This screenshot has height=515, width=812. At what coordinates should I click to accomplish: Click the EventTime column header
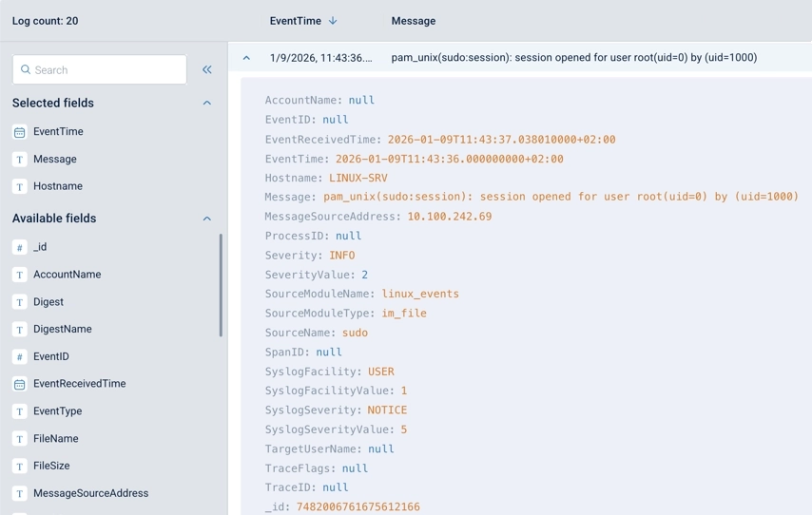pos(295,21)
